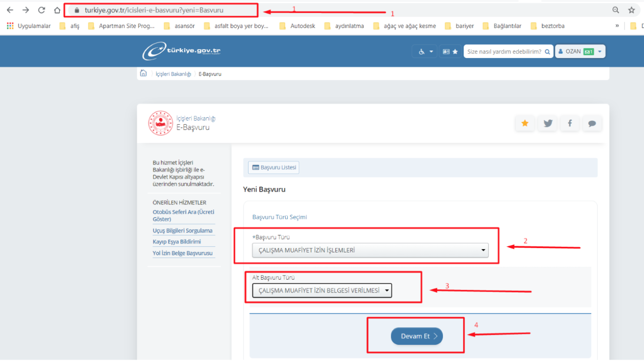This screenshot has height=361, width=644.
Task: Add service to favorites star
Action: pyautogui.click(x=525, y=123)
